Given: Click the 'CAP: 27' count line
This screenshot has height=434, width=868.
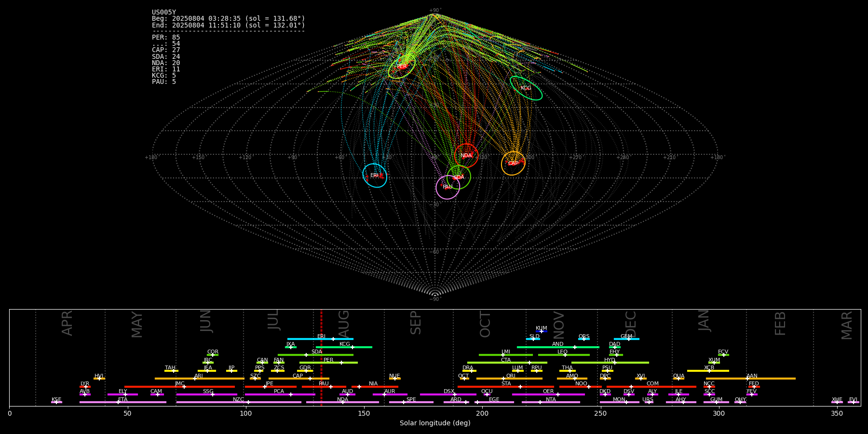Looking at the screenshot, I should tap(166, 50).
